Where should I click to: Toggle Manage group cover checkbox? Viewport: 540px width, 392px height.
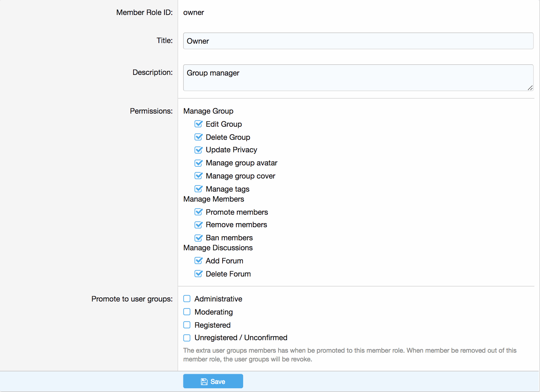tap(198, 176)
